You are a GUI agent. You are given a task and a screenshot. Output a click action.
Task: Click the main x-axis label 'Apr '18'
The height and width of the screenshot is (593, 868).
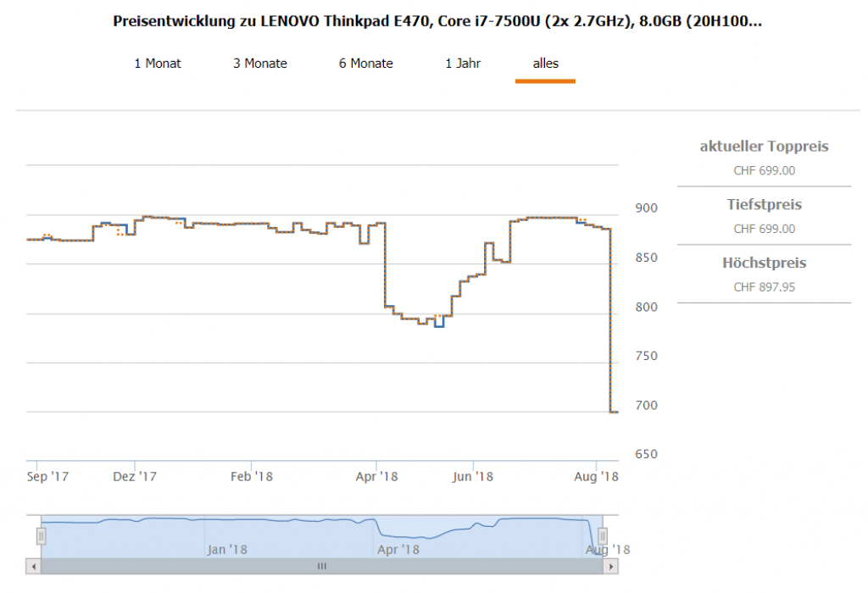coord(377,477)
